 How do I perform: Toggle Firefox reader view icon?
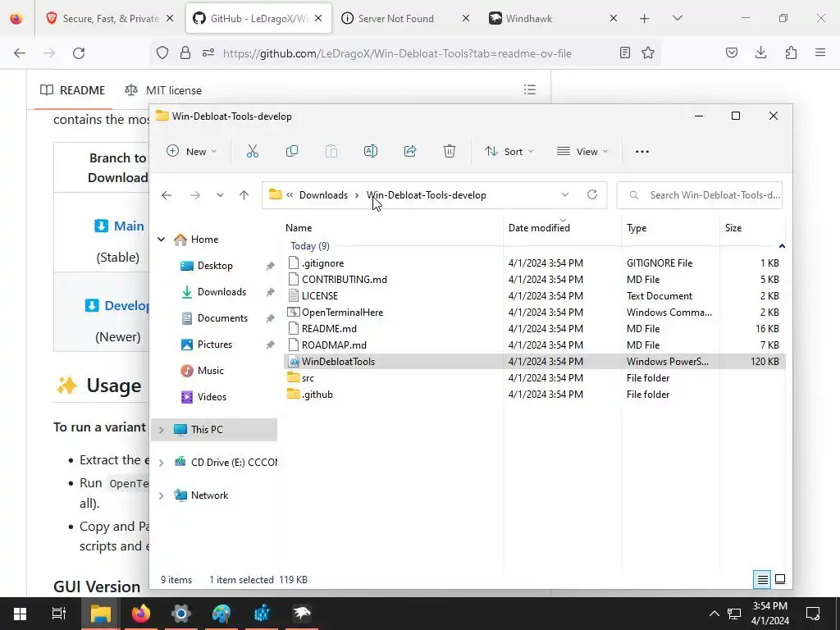pyautogui.click(x=624, y=53)
